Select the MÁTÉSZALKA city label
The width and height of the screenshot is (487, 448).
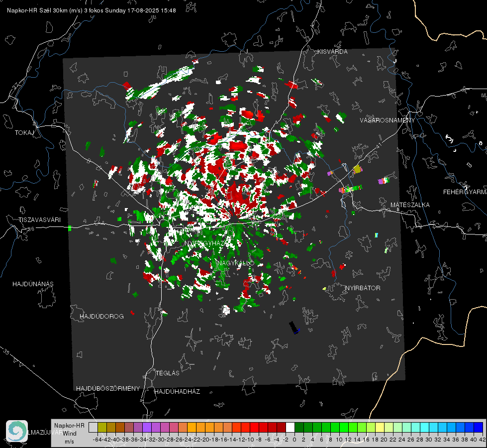coord(410,205)
